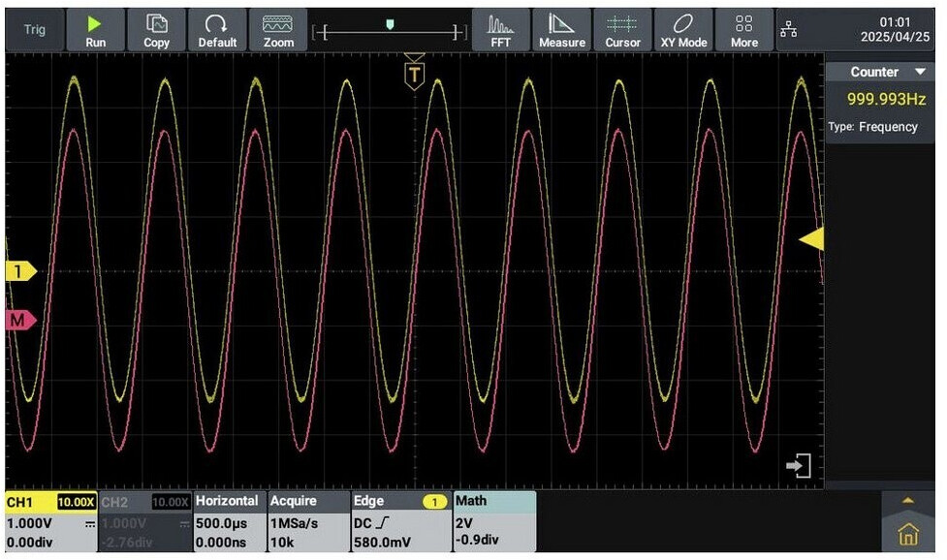This screenshot has height=560, width=947.
Task: Toggle the CH1 channel panel
Action: coord(48,521)
